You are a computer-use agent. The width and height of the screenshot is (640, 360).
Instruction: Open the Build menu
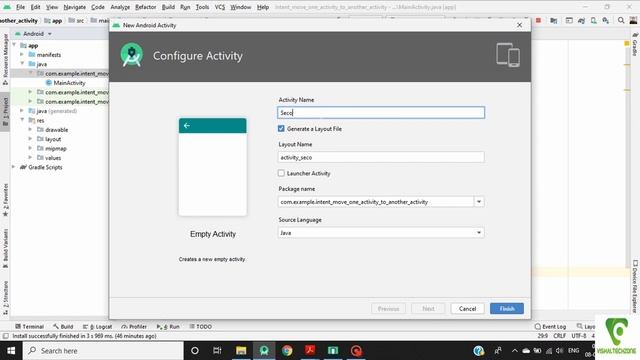tap(168, 7)
